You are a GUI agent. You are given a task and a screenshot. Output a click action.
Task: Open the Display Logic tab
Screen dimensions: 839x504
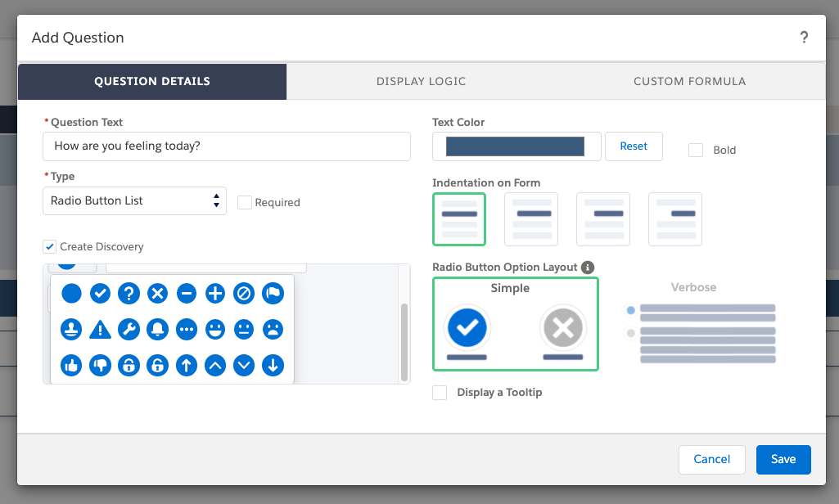[x=421, y=81]
